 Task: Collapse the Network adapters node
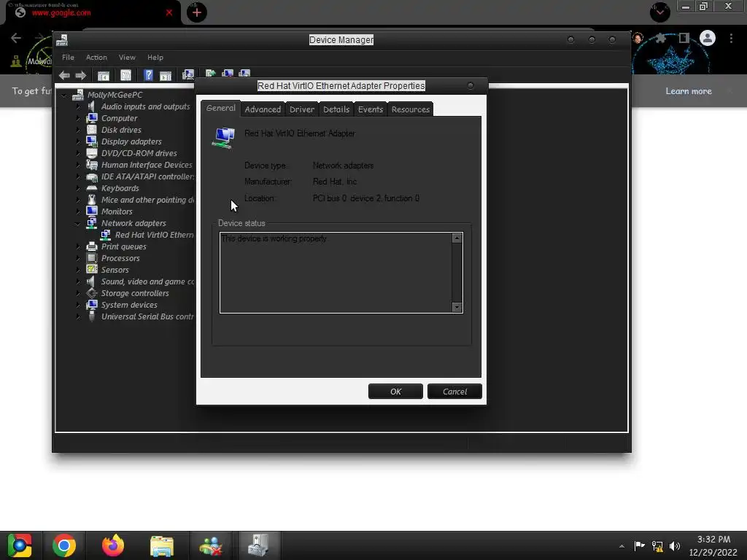click(x=78, y=223)
